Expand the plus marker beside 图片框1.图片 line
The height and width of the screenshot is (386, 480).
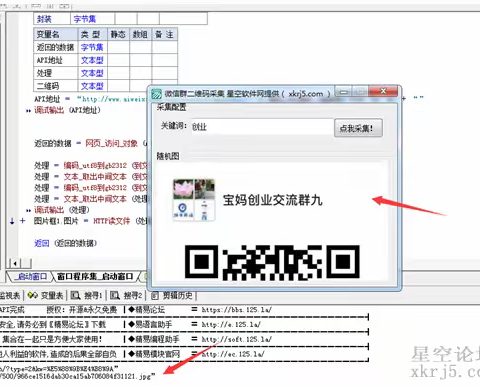(22, 221)
